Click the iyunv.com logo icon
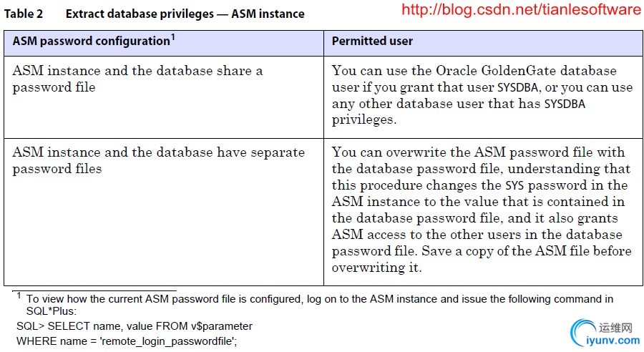 (582, 332)
